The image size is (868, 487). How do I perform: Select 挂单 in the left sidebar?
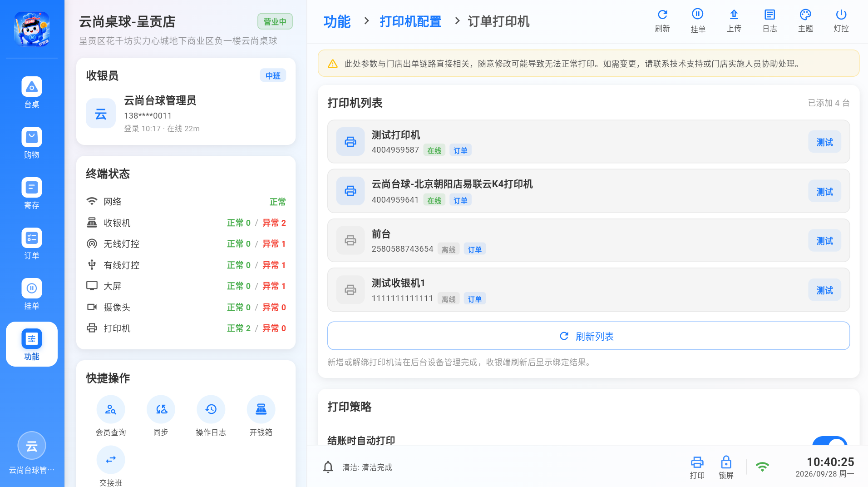[31, 294]
